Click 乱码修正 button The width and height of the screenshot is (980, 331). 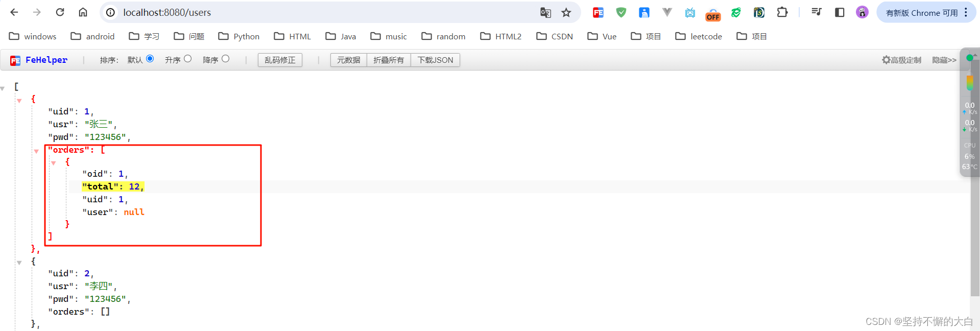[x=280, y=60]
